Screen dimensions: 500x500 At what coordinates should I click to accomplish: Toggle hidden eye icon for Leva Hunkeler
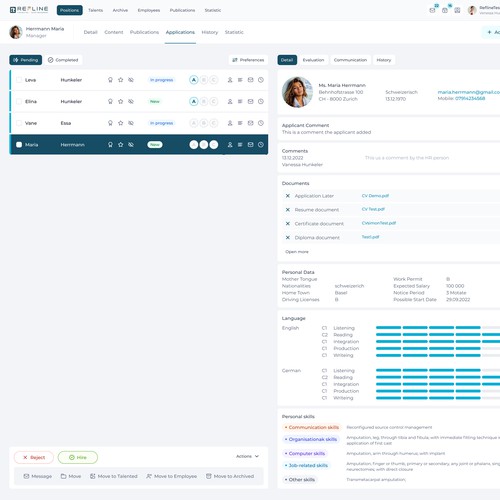(x=131, y=80)
